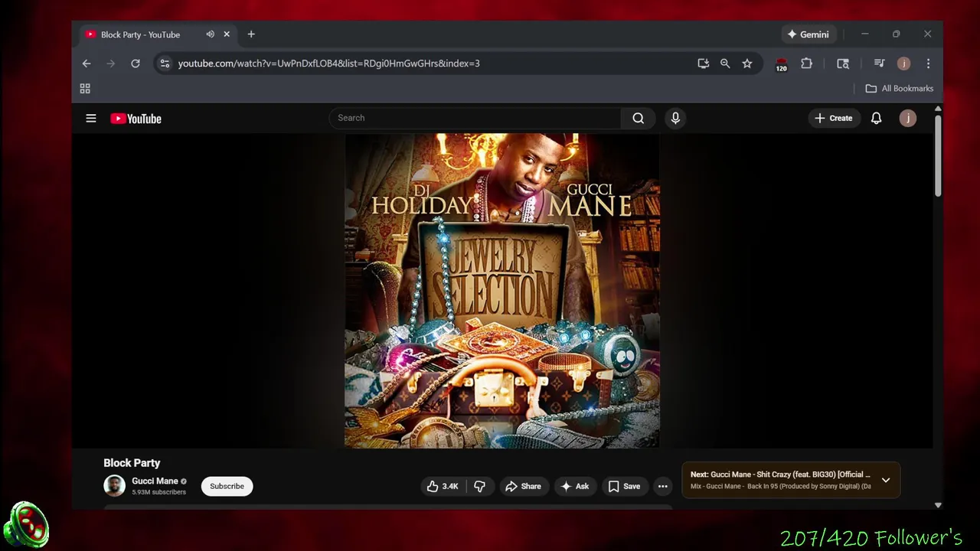This screenshot has width=980, height=551.
Task: Open a new browser tab
Action: 251,34
